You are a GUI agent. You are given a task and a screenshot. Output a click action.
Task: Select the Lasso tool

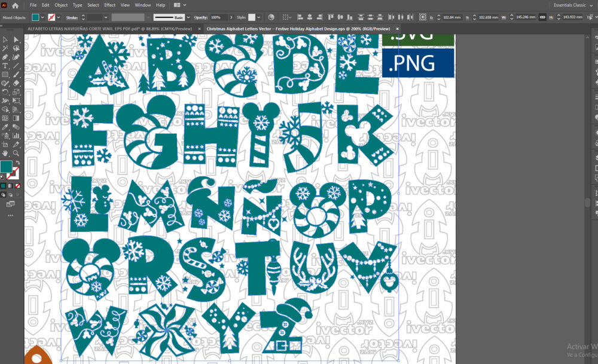point(16,48)
